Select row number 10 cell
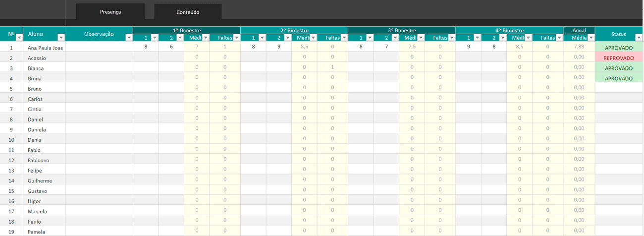Viewport: 644px width, 236px height. click(x=11, y=139)
